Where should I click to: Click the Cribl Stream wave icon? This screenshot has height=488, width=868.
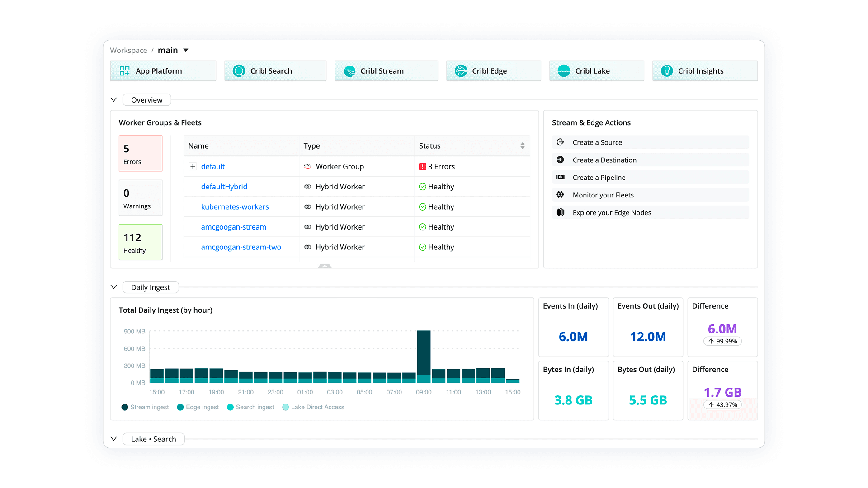(x=349, y=71)
